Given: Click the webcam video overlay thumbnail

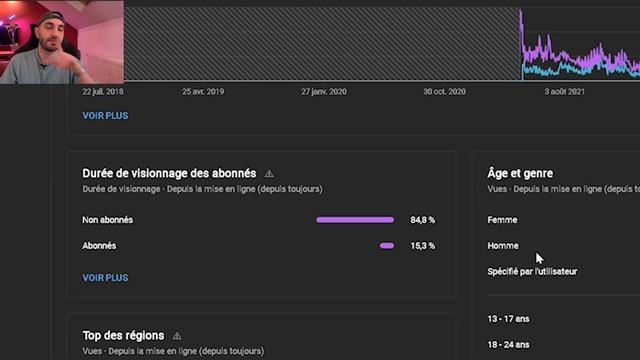Looking at the screenshot, I should coord(62,42).
